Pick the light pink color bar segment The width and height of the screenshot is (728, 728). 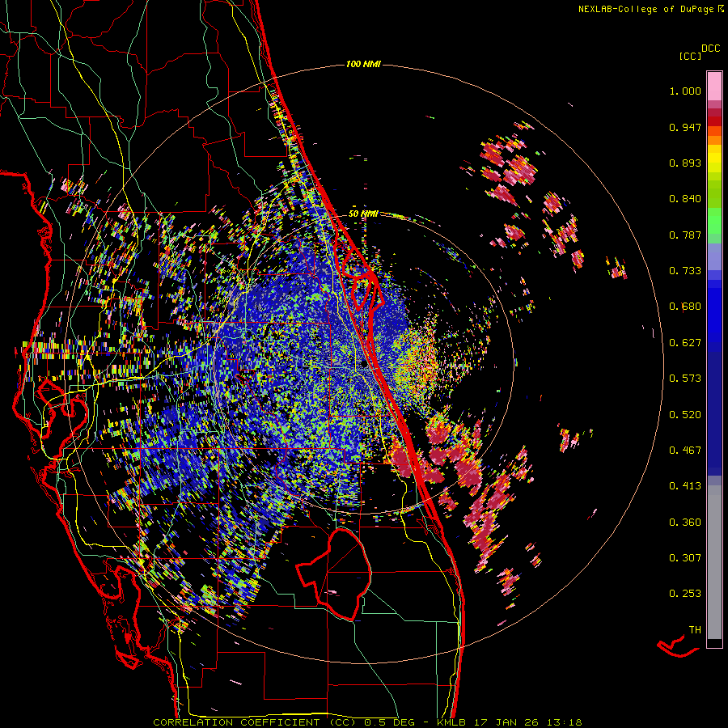click(714, 86)
